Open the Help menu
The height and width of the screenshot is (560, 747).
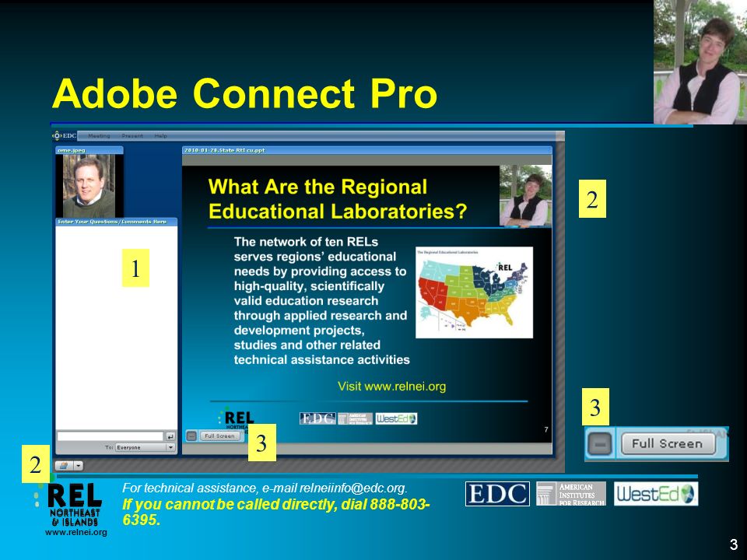point(160,136)
